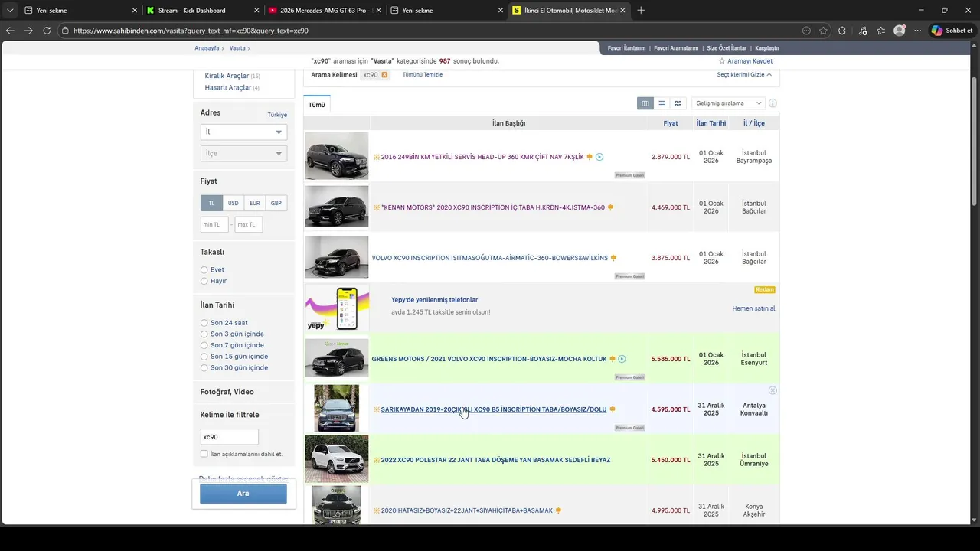Open Favori Aramalarım menu item
The height and width of the screenshot is (551, 980).
[x=676, y=48]
